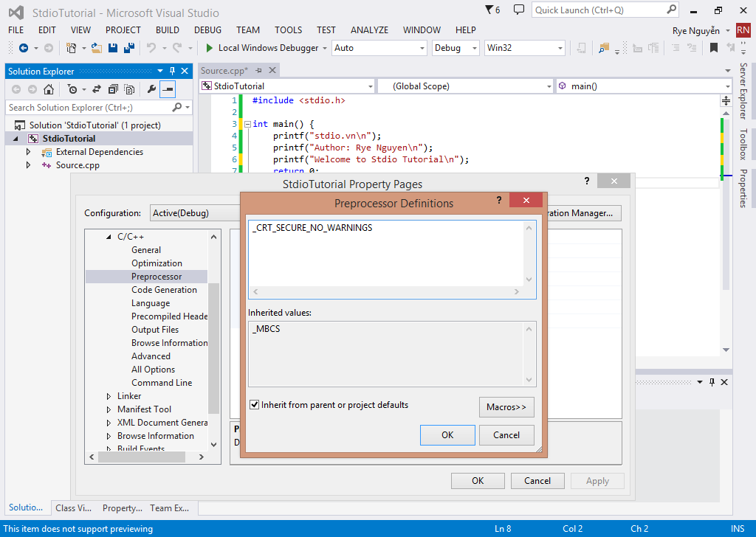Image resolution: width=756 pixels, height=537 pixels.
Task: Open the feedback speech bubble icon
Action: click(519, 10)
